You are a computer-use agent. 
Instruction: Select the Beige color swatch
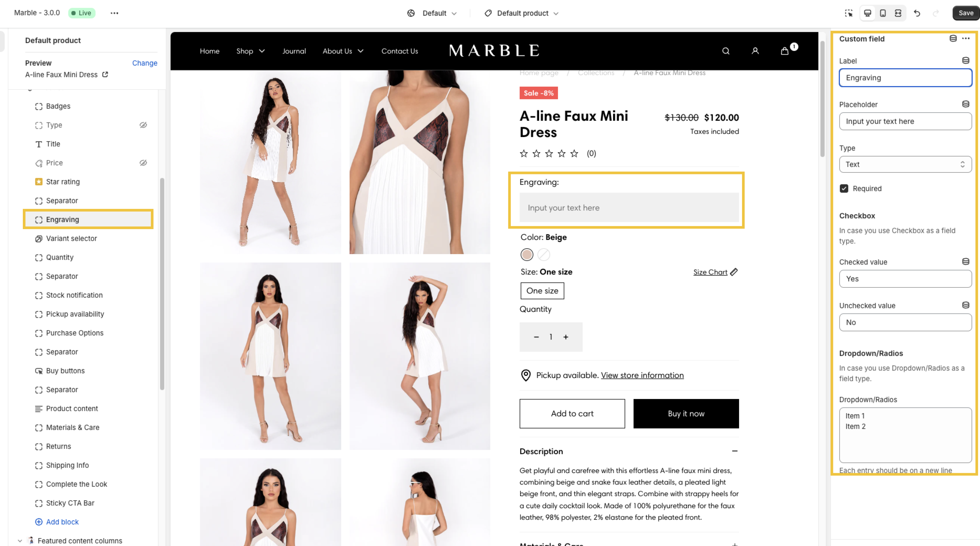pos(526,255)
